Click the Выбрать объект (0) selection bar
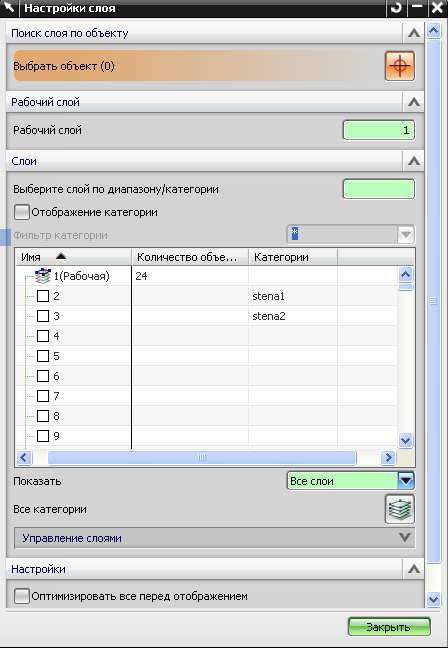This screenshot has height=648, width=448. pyautogui.click(x=198, y=66)
